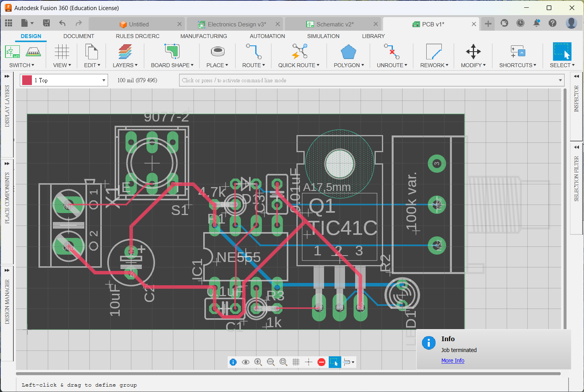
Task: Click the Route trace tool icon
Action: pos(253,52)
